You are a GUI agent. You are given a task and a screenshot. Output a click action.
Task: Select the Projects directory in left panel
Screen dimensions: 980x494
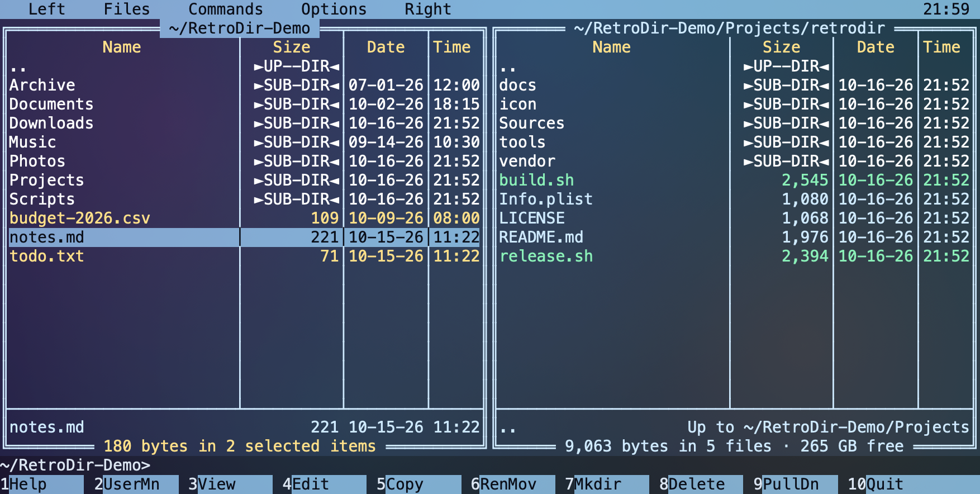(x=245, y=180)
